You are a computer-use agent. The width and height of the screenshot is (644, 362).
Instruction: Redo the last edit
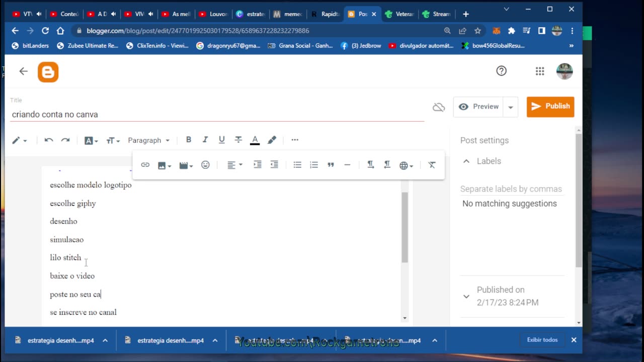(65, 140)
